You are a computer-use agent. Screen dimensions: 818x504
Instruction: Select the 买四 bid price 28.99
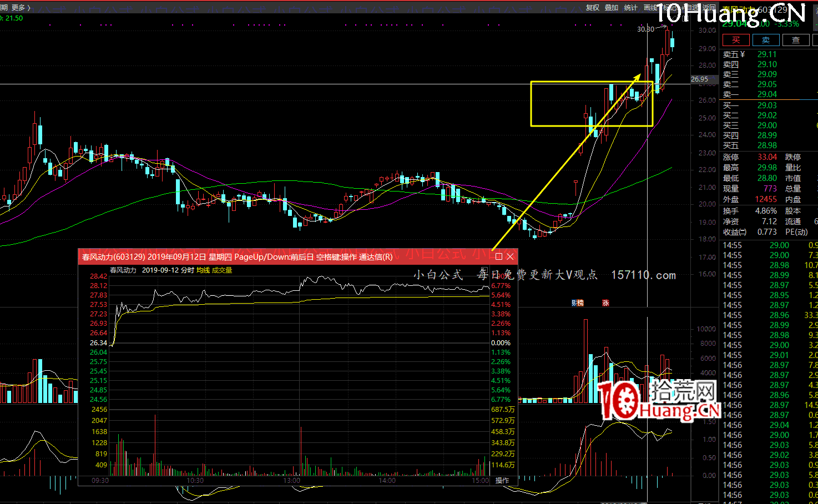tap(767, 135)
